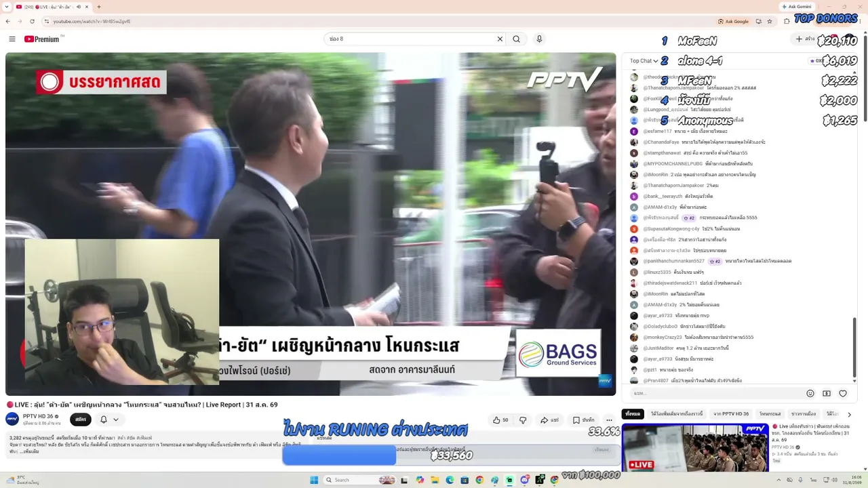Bookmark this page with the star
Viewport: 868px width, 488px height.
point(770,21)
